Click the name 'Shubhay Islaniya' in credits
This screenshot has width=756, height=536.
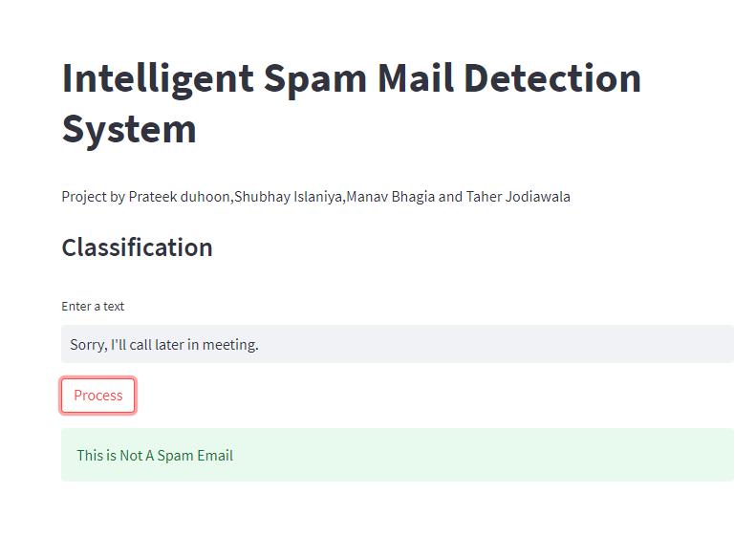tap(288, 197)
